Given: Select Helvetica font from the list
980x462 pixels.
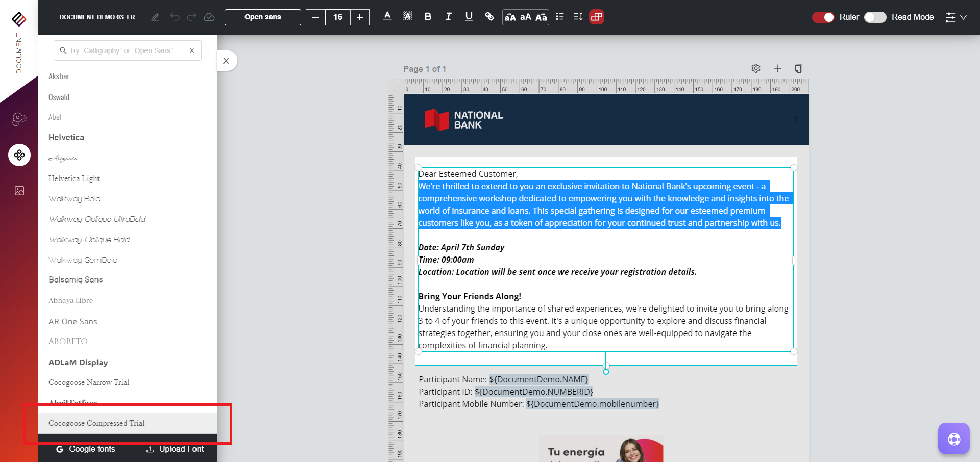Looking at the screenshot, I should [66, 138].
